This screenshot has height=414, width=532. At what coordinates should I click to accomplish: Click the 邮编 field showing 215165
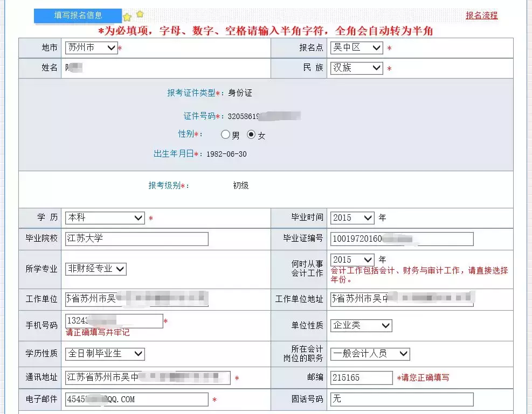361,378
